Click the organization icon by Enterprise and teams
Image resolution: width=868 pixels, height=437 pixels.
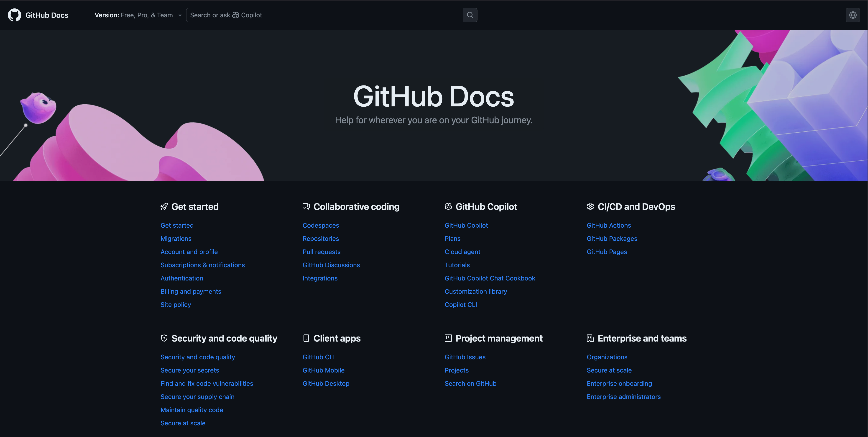pos(590,338)
